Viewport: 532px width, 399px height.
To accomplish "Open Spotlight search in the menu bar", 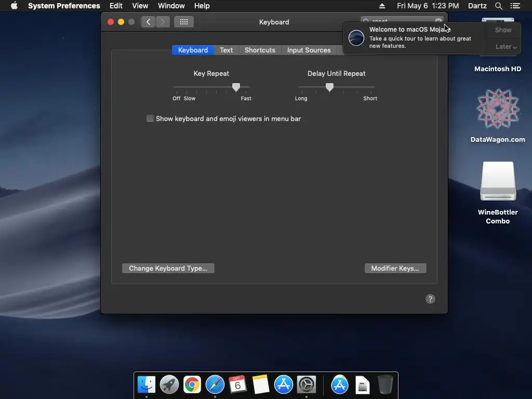I will pyautogui.click(x=498, y=6).
